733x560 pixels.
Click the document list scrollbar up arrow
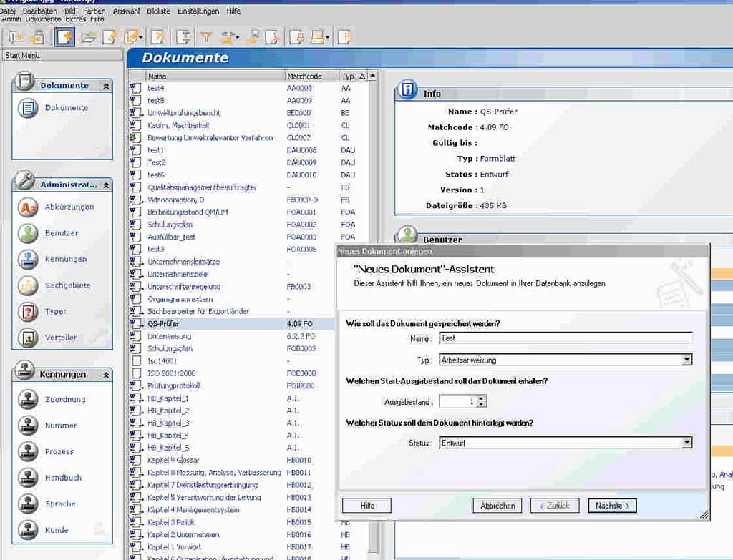coord(372,76)
